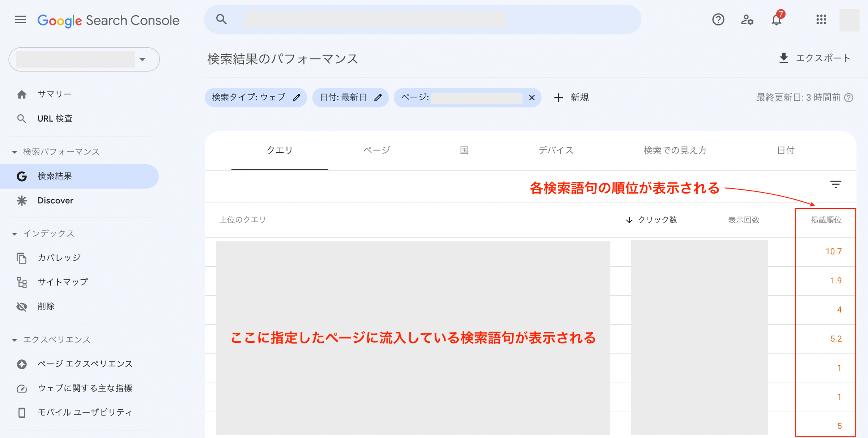868x438 pixels.
Task: Remove the ページ filter with X
Action: [x=532, y=98]
